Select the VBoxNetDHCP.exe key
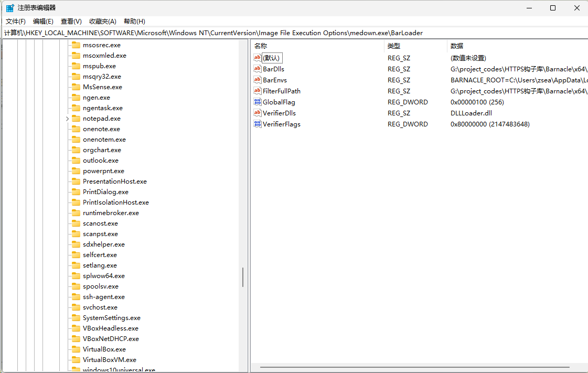 point(111,339)
